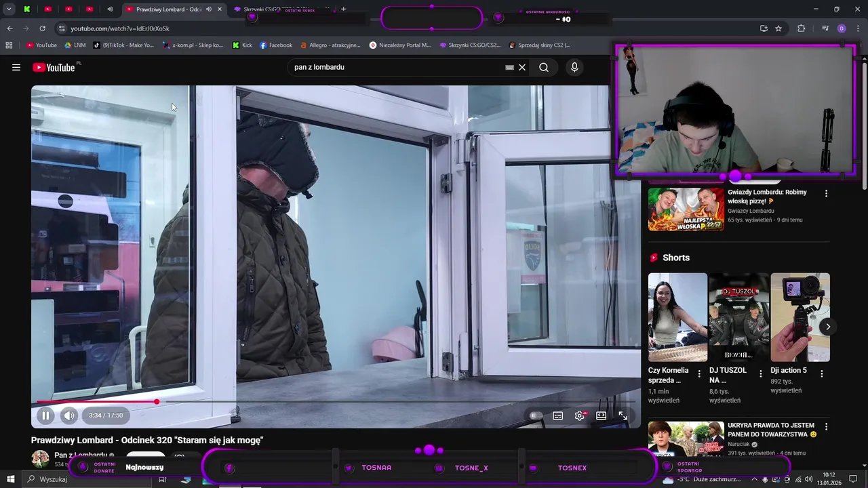Open the Windows Start menu
868x488 pixels.
[x=11, y=479]
